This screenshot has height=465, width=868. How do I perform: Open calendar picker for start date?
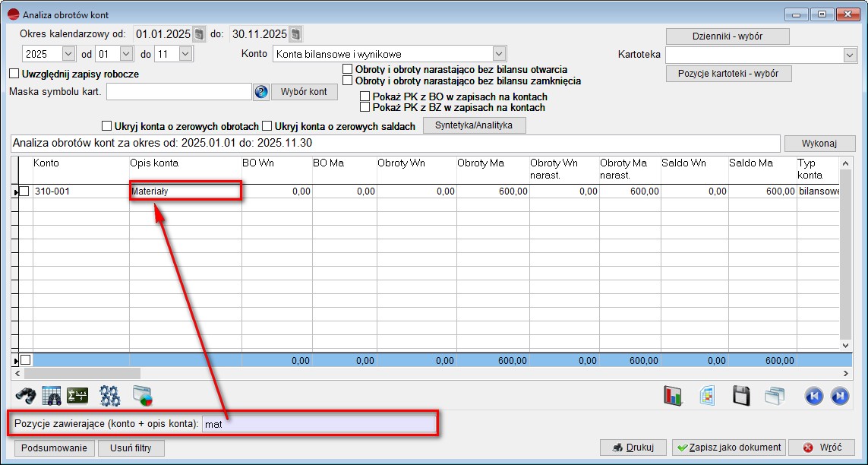[199, 34]
